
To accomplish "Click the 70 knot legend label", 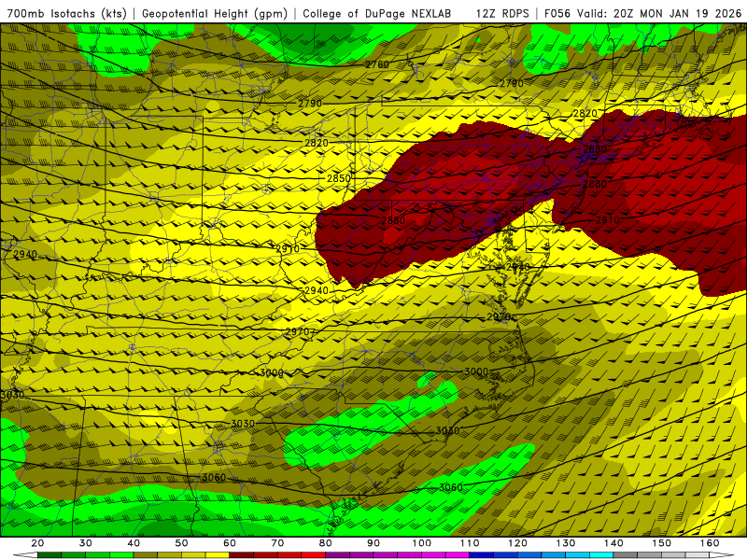I will coord(277,543).
